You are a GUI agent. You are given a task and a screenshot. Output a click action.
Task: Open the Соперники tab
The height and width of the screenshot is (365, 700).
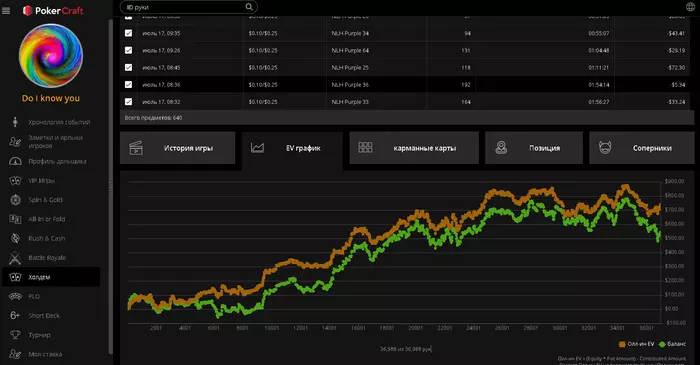click(642, 148)
